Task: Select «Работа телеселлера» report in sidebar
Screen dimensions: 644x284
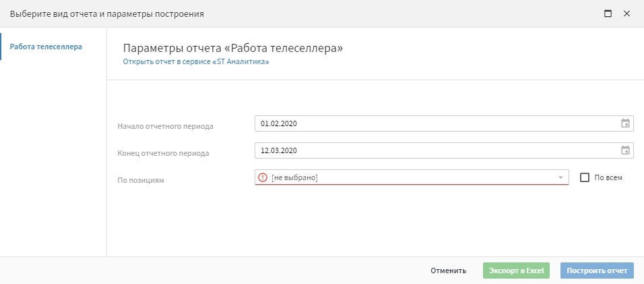Action: [46, 47]
